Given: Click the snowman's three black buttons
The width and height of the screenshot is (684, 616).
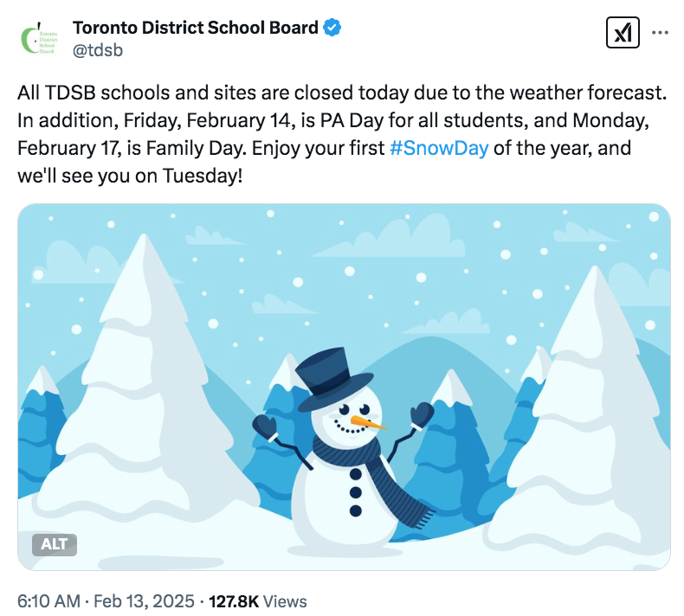Looking at the screenshot, I should (x=356, y=492).
